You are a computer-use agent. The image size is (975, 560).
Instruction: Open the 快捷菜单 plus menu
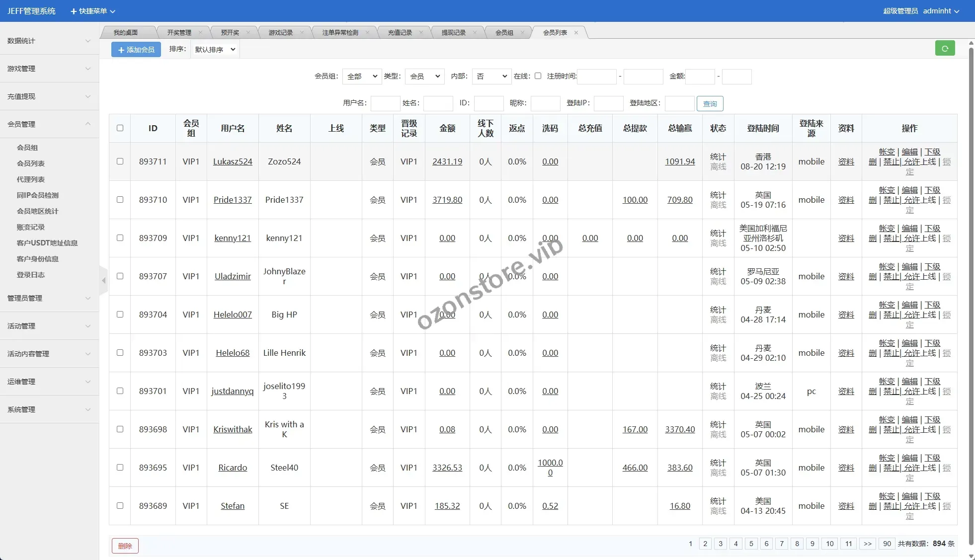click(92, 11)
